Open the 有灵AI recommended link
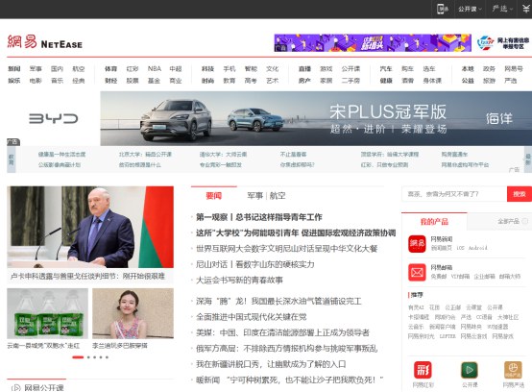 [x=416, y=307]
